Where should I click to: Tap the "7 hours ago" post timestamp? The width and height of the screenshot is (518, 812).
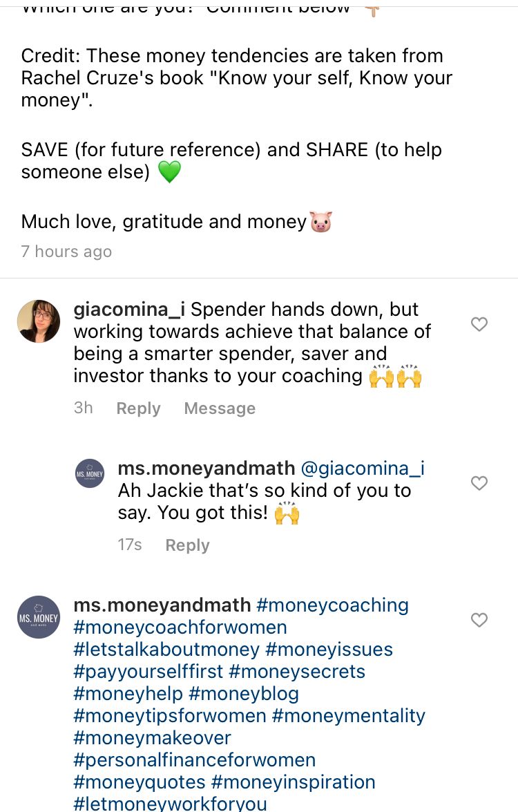66,252
